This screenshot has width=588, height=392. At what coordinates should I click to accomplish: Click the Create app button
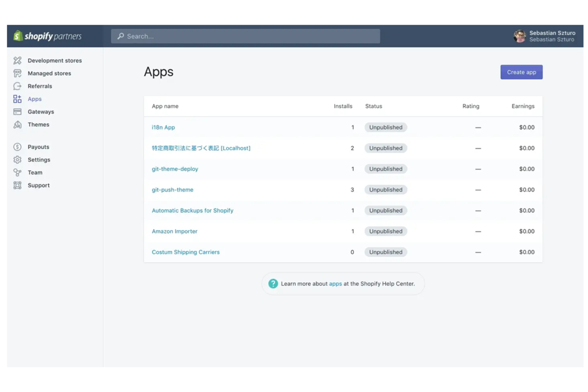(x=521, y=72)
